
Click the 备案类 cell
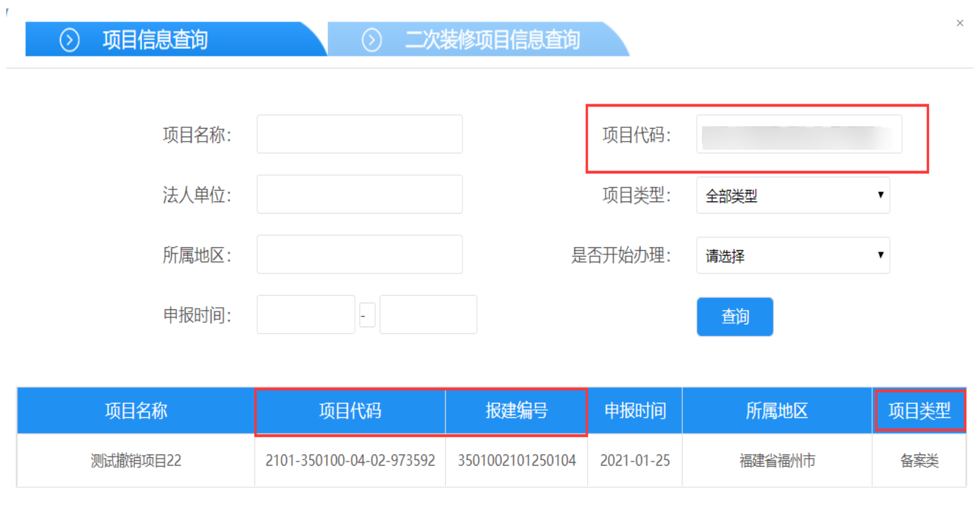919,460
